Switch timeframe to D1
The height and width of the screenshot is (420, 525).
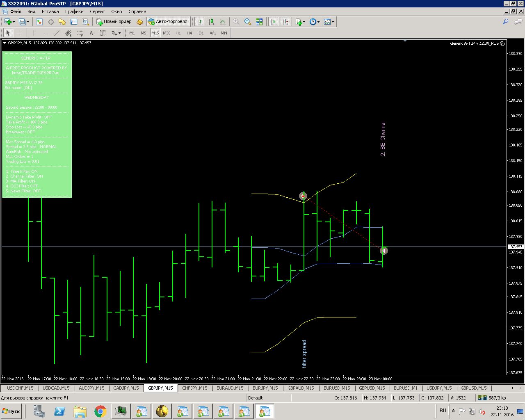pos(201,33)
